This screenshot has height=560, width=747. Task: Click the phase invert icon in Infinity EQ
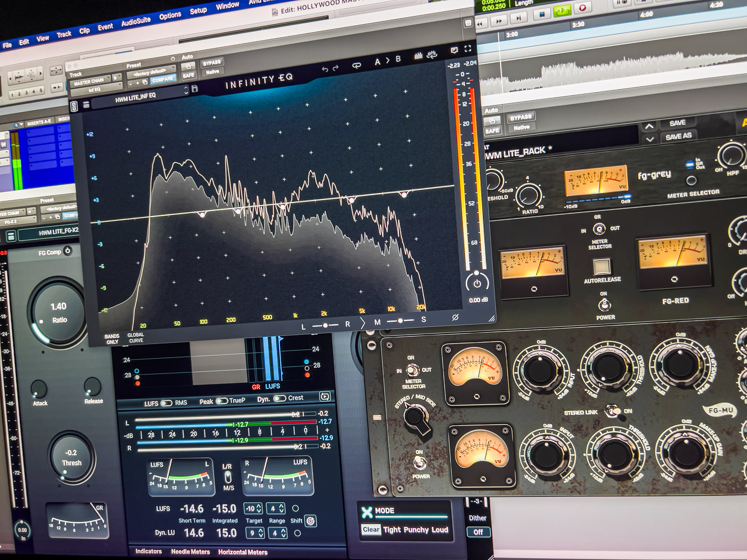pos(455,317)
